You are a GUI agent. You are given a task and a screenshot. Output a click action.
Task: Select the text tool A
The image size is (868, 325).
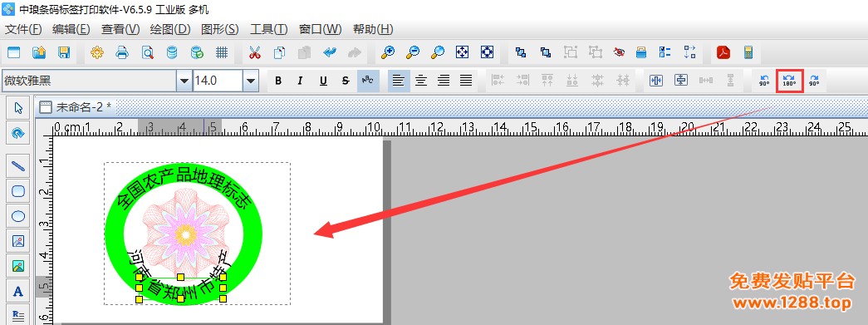tap(18, 291)
